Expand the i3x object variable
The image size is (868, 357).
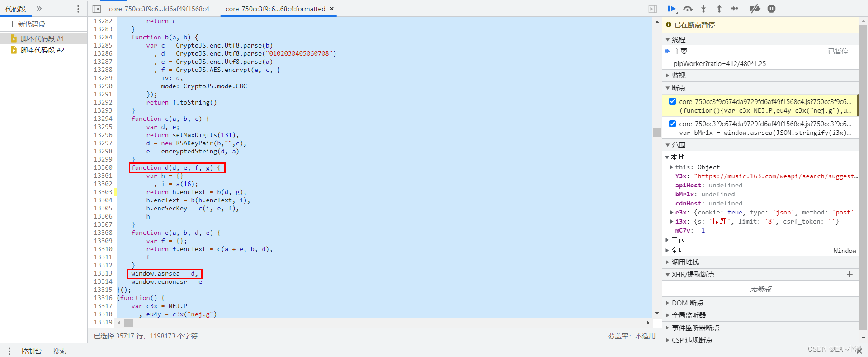[x=671, y=221]
